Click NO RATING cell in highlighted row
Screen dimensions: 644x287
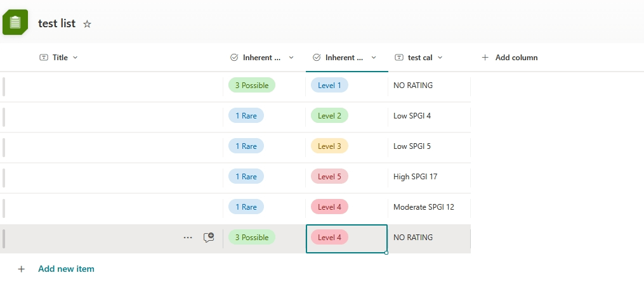tap(429, 238)
